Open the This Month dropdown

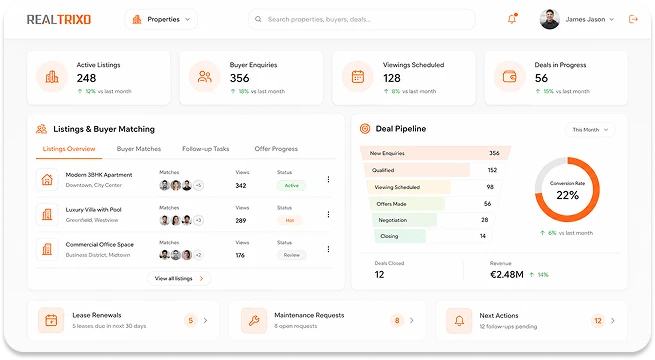click(x=590, y=130)
